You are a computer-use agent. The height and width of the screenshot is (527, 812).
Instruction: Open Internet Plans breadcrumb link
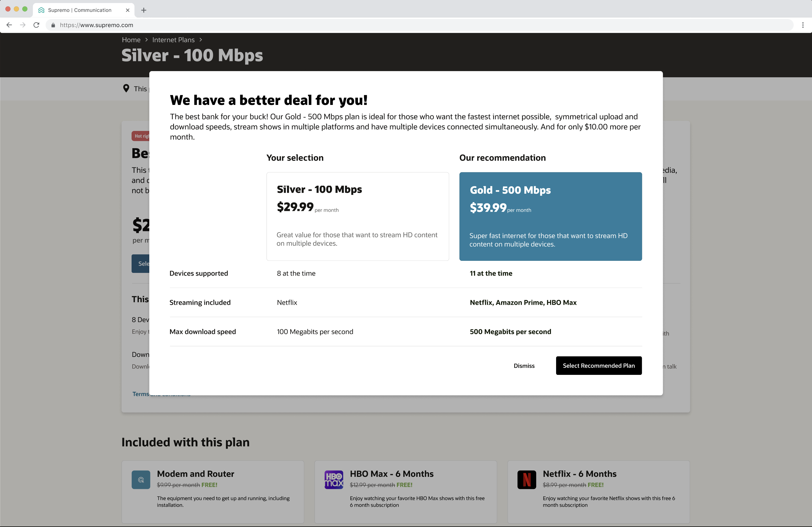point(173,40)
